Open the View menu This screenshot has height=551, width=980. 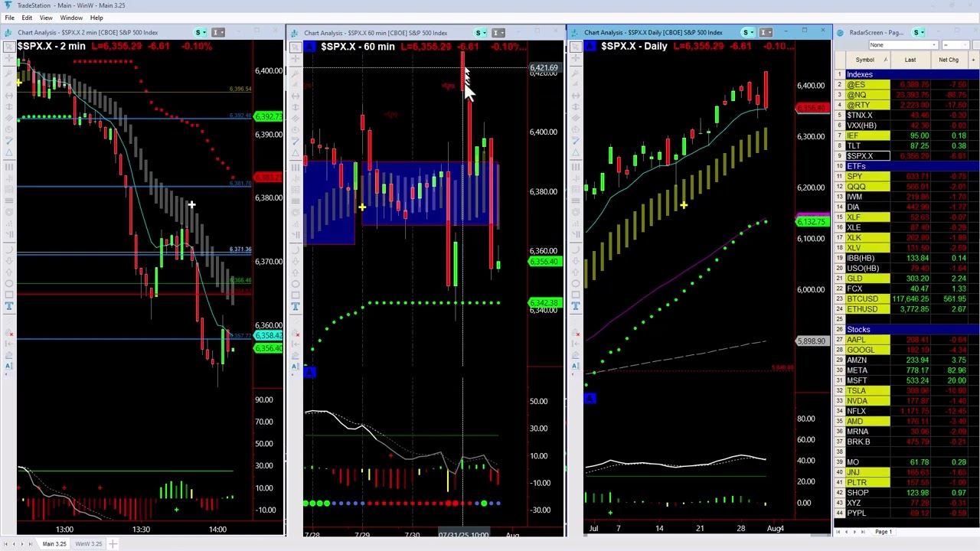click(45, 18)
